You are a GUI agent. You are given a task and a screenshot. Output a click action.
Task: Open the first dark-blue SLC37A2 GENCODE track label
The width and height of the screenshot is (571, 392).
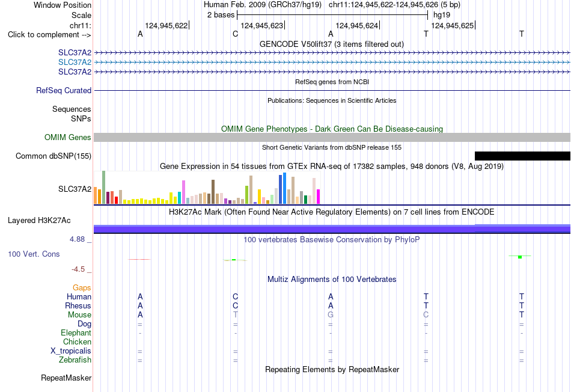75,52
